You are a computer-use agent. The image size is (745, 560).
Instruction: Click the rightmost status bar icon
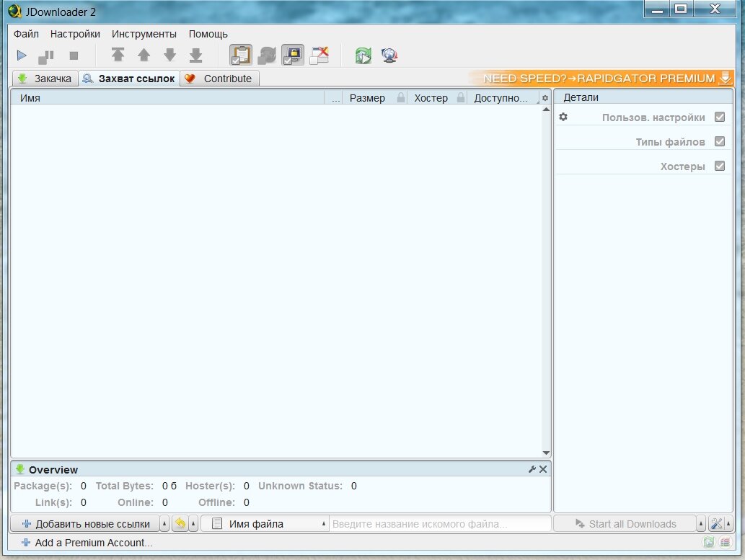tap(725, 542)
